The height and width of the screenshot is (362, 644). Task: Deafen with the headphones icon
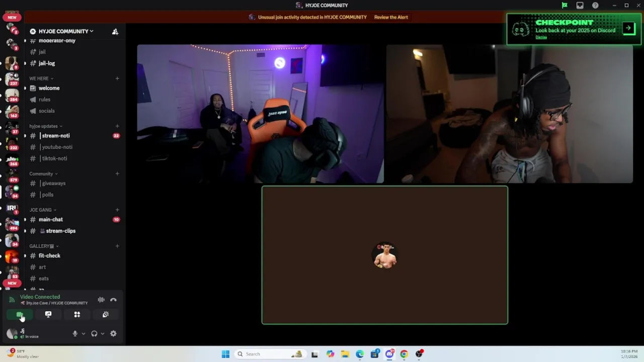click(94, 333)
